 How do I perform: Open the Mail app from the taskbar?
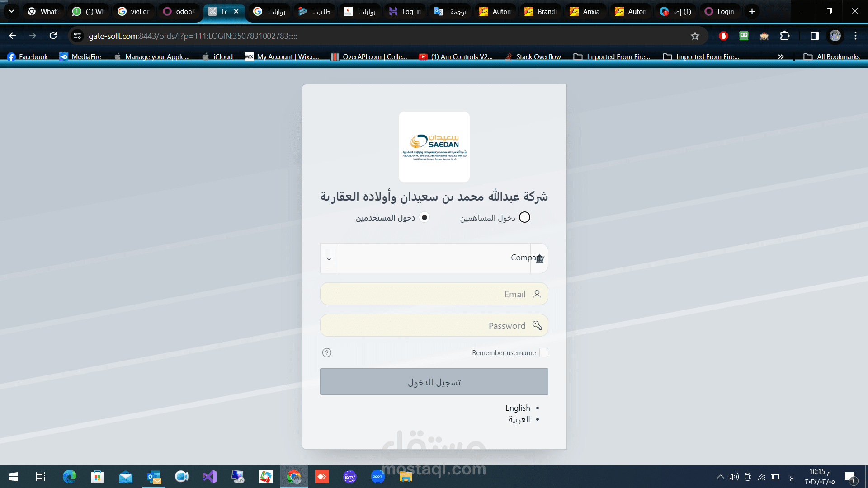126,477
